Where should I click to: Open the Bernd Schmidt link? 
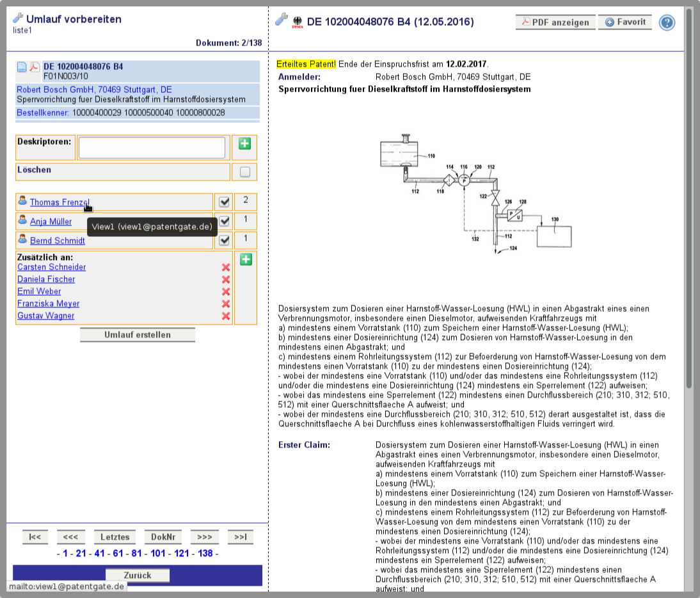[57, 241]
